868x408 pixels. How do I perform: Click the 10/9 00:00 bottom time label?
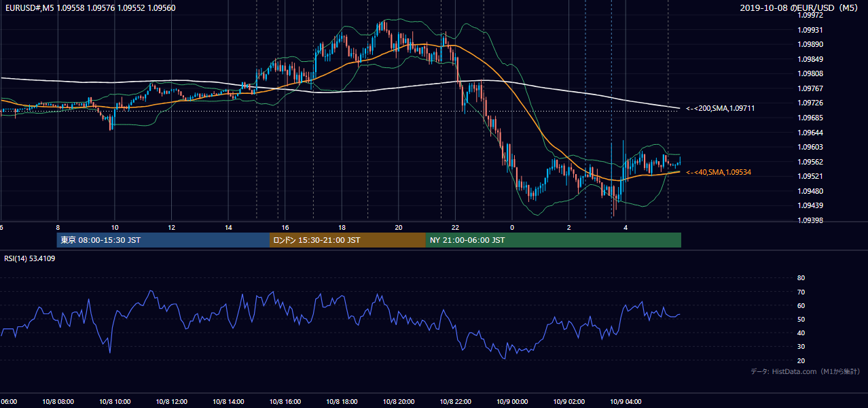point(512,402)
